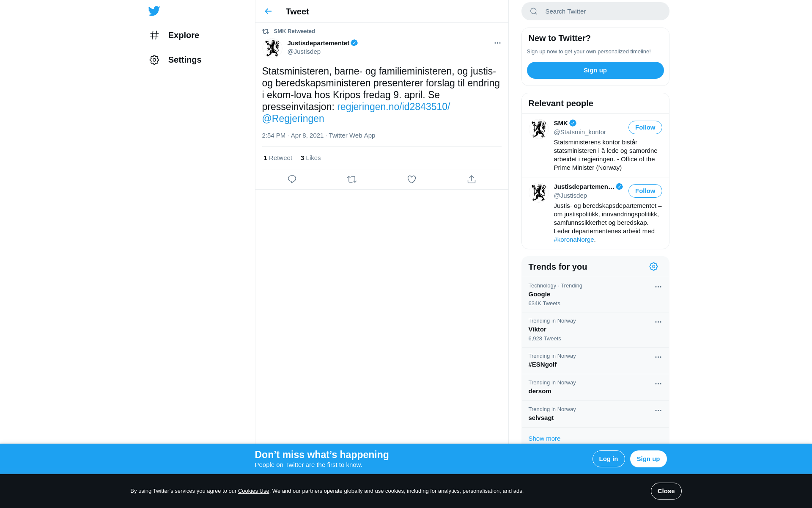This screenshot has width=812, height=508.
Task: Close the cookies notice banner
Action: pyautogui.click(x=666, y=491)
